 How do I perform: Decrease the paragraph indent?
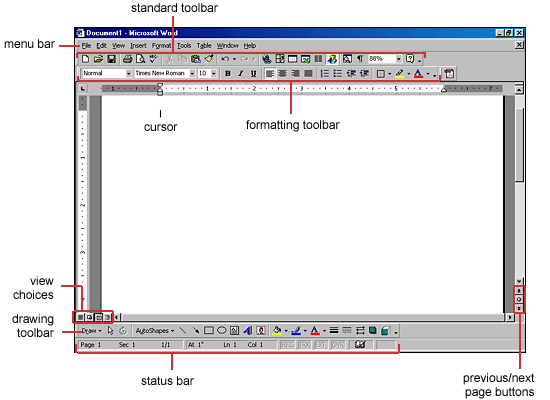[x=351, y=74]
